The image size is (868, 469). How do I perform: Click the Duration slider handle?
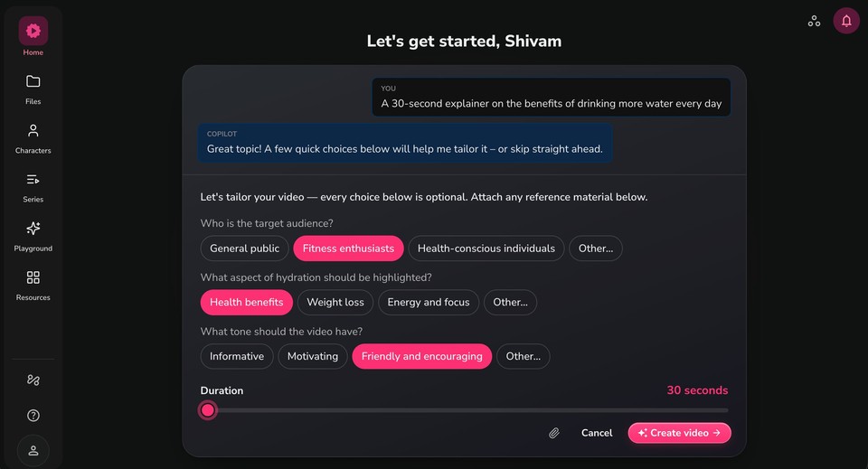(208, 410)
